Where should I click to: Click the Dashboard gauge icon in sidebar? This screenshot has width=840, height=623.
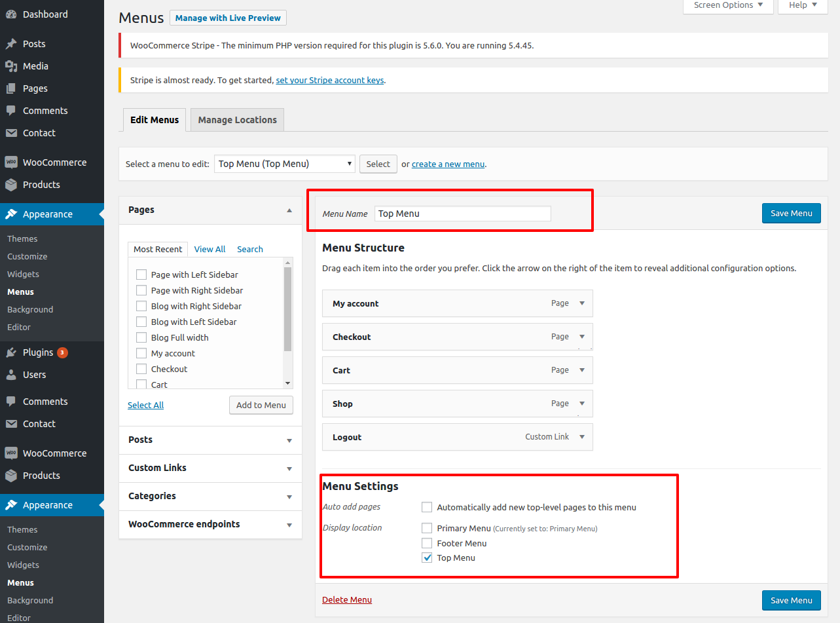(11, 14)
